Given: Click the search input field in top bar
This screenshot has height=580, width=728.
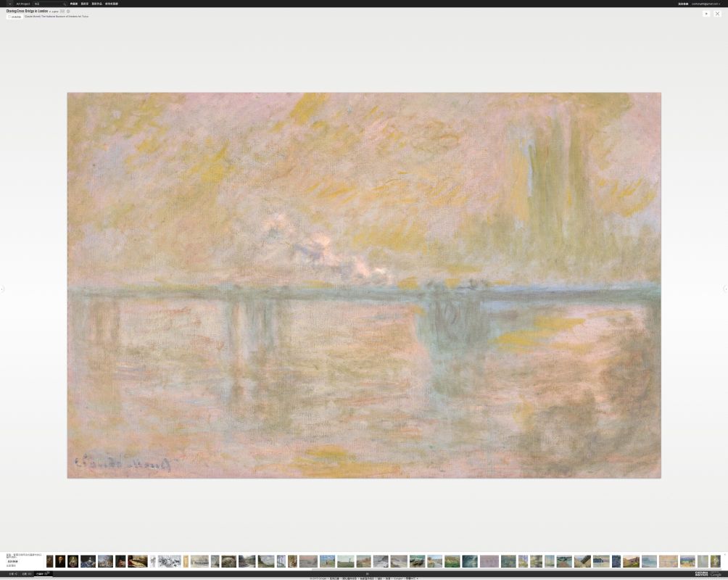Looking at the screenshot, I should pos(47,4).
